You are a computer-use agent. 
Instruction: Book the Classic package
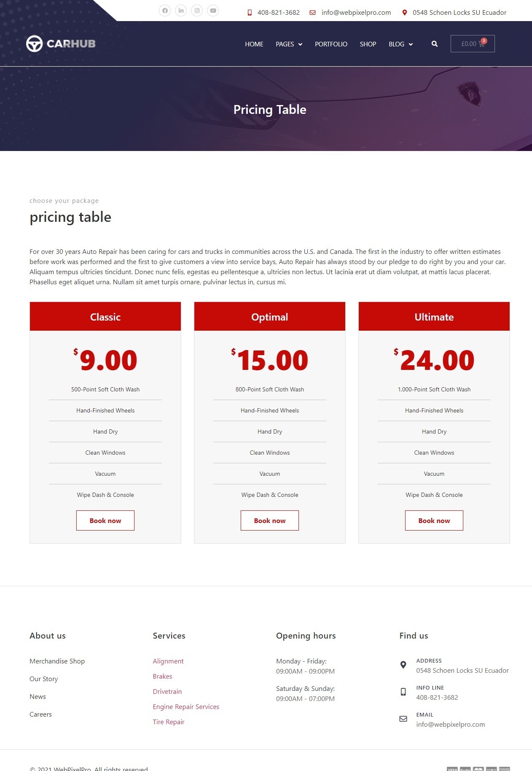click(105, 520)
